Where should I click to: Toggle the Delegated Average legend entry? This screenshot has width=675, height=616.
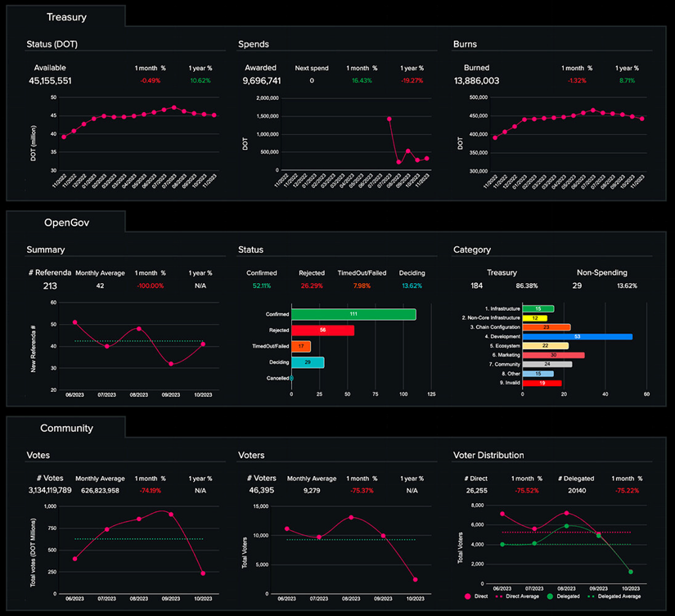[614, 596]
